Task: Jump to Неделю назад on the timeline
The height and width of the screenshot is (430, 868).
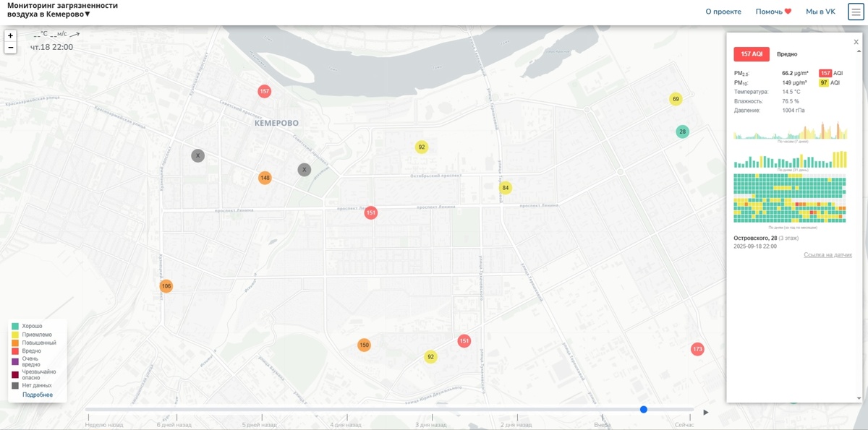Action: 104,425
